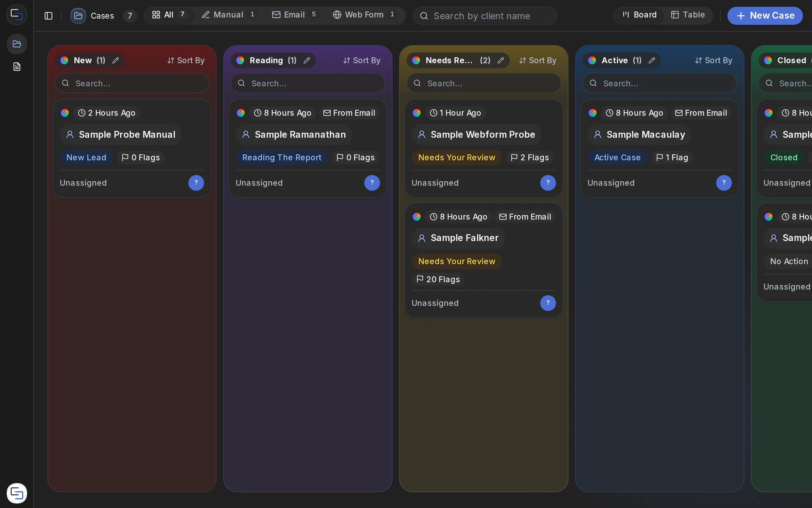Image resolution: width=812 pixels, height=508 pixels.
Task: Click assignee avatar on Sample Ramanathan card
Action: tap(372, 183)
